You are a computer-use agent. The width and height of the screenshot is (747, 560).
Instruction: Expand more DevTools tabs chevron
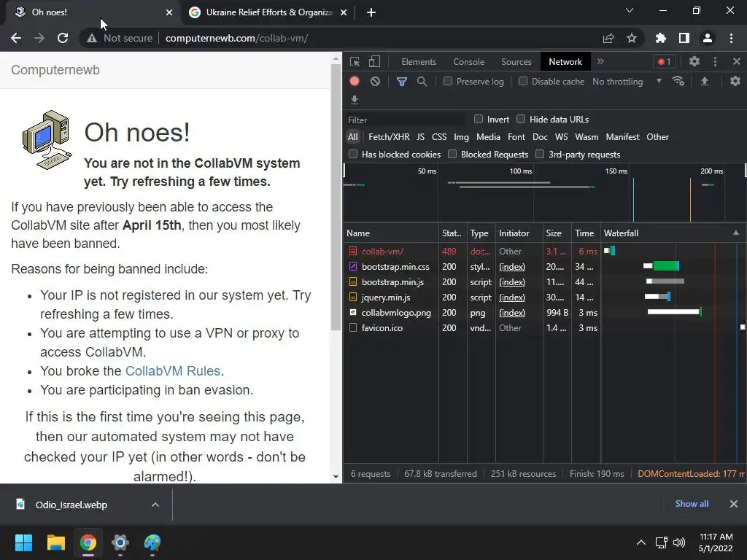point(600,61)
